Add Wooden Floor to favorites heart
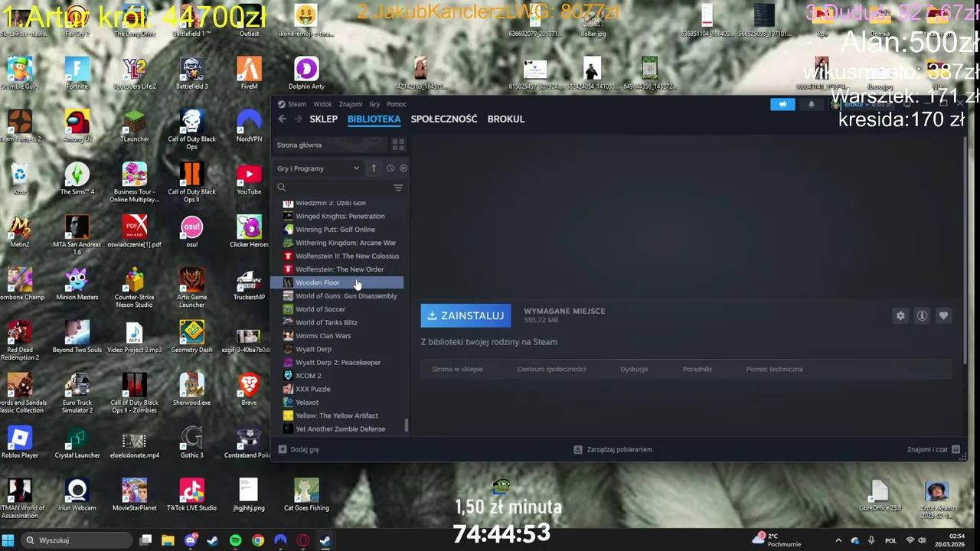 pos(943,315)
